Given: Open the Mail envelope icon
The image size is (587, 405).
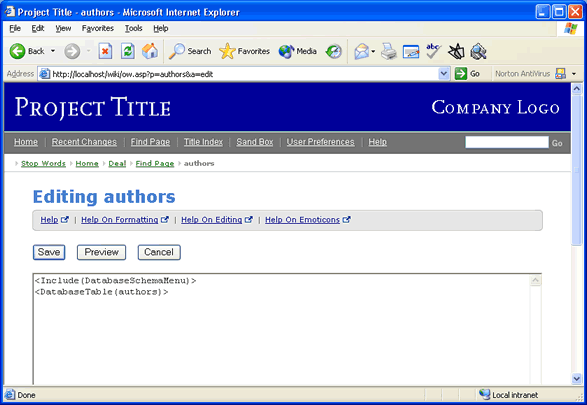Looking at the screenshot, I should pyautogui.click(x=362, y=51).
